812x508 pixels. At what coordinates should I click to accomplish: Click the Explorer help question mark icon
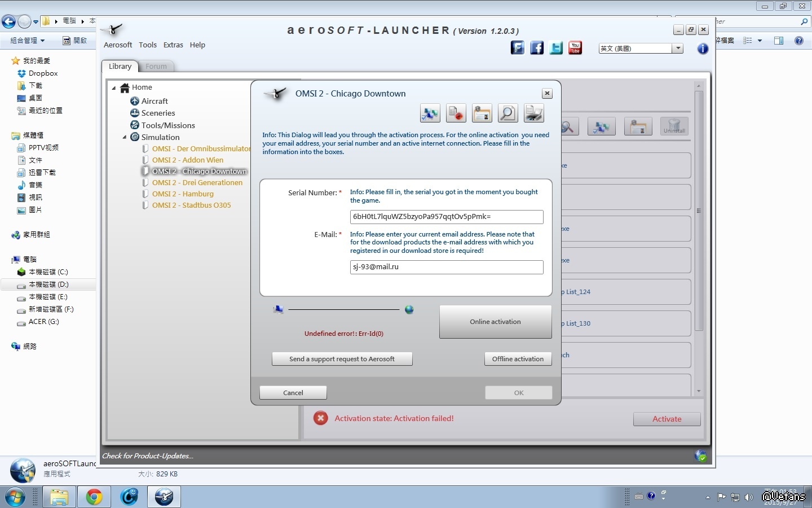click(799, 41)
